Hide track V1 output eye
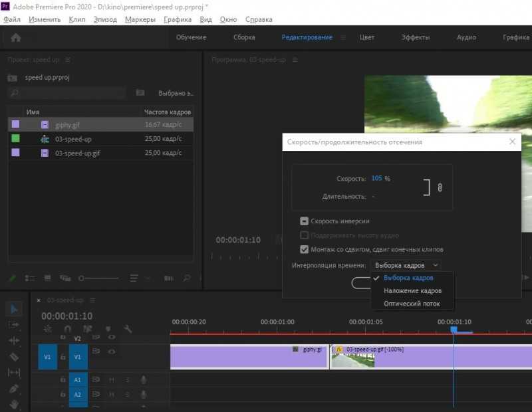This screenshot has height=412, width=532. click(112, 352)
